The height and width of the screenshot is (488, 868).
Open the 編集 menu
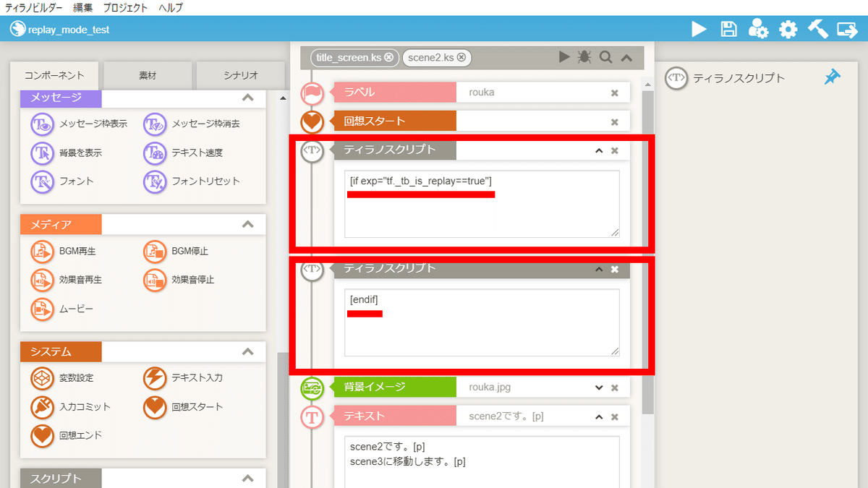(82, 8)
